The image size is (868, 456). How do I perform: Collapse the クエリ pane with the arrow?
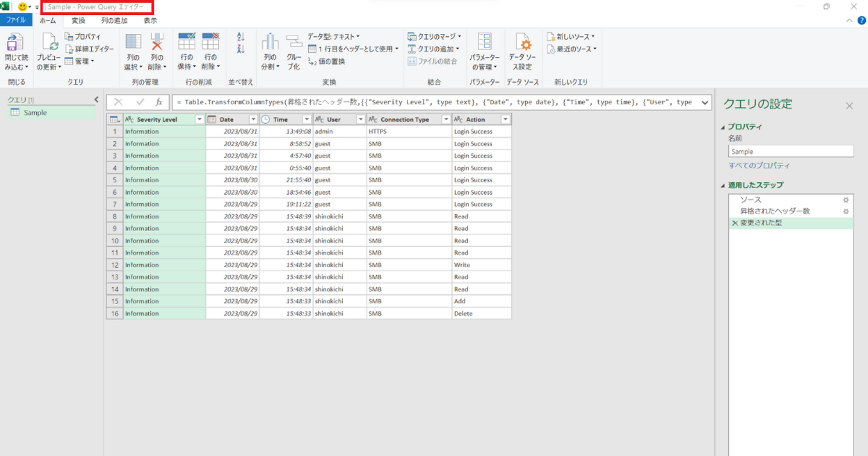(96, 100)
